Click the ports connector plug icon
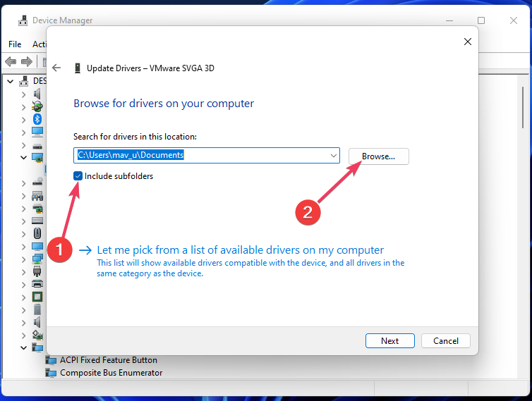This screenshot has height=401, width=532. coord(37,271)
